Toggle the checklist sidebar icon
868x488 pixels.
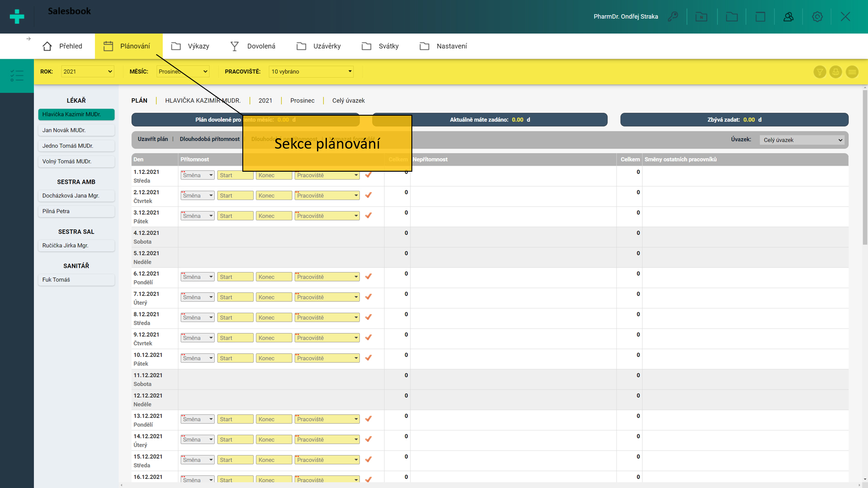tap(17, 75)
